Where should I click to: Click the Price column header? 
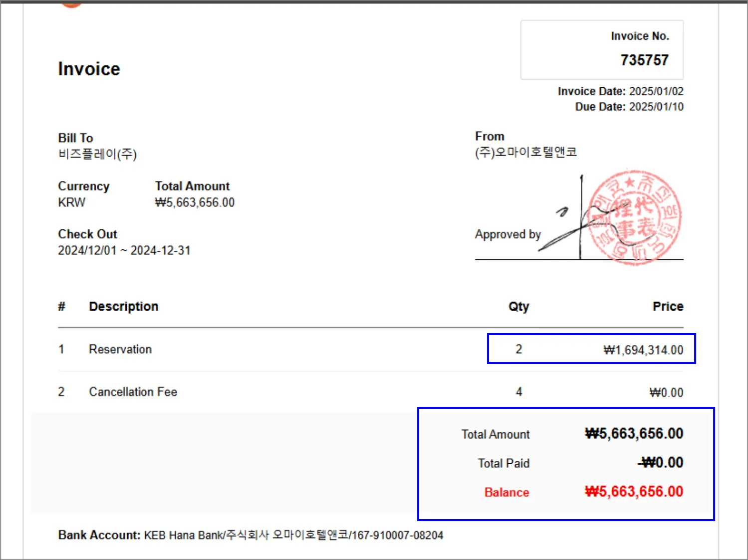pos(668,306)
